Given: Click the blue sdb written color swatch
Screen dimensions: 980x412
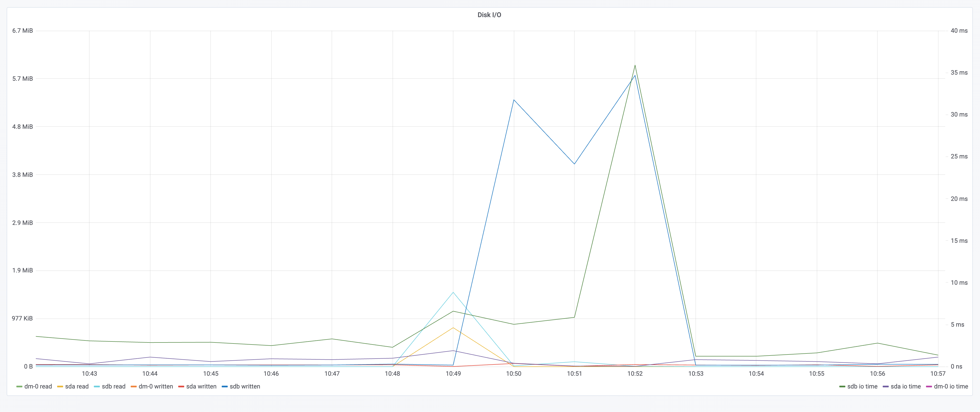Looking at the screenshot, I should coord(224,386).
